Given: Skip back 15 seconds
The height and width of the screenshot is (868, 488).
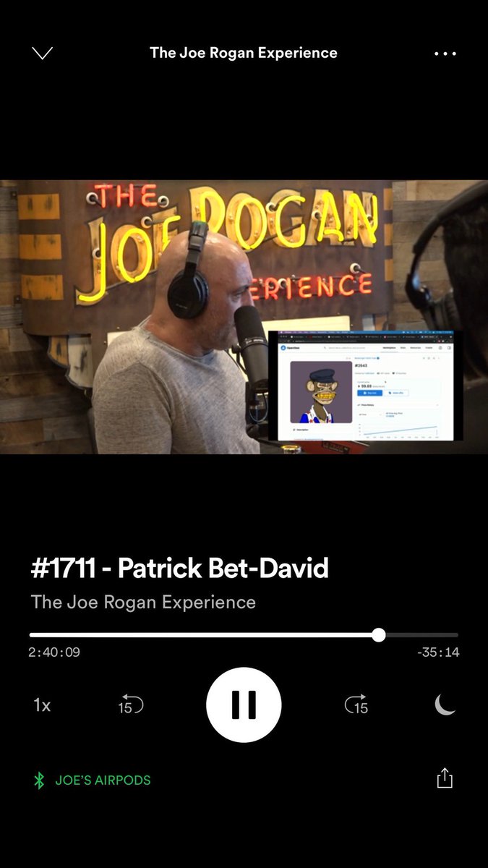Looking at the screenshot, I should click(131, 705).
